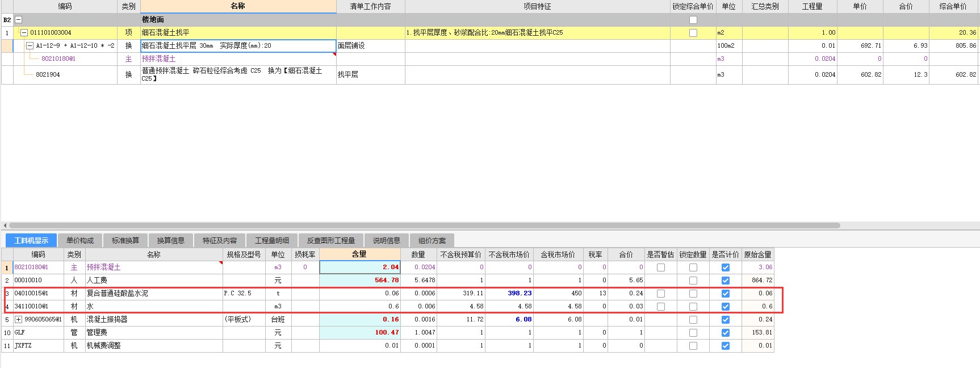This screenshot has height=368, width=980.
Task: Click the 细石混凝土找平层 30mm name field
Action: (238, 46)
